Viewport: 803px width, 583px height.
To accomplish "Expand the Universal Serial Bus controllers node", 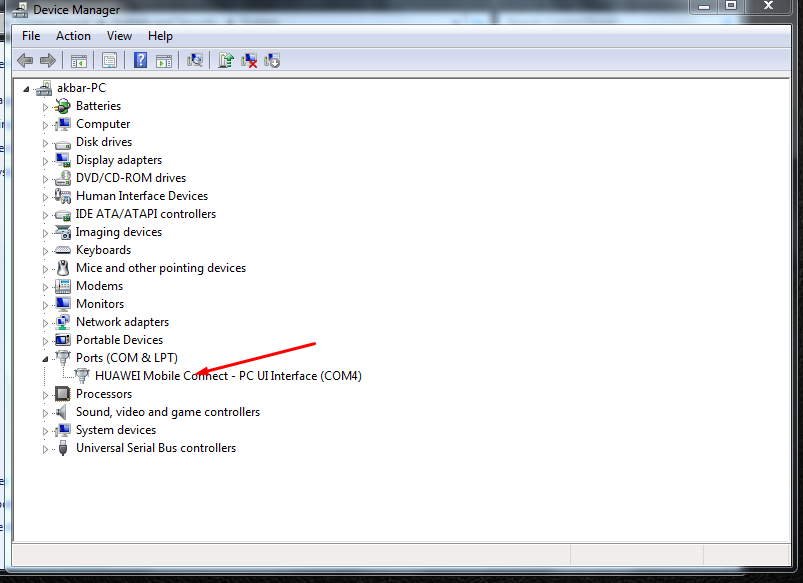I will (x=43, y=447).
